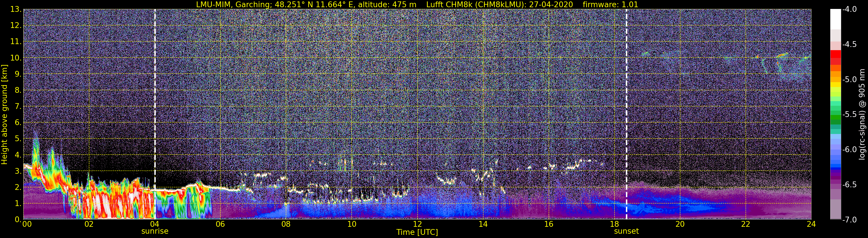Click the 'log(rc-signal) @ 905 nm' colorbar label
The height and width of the screenshot is (238, 868).
(862, 114)
